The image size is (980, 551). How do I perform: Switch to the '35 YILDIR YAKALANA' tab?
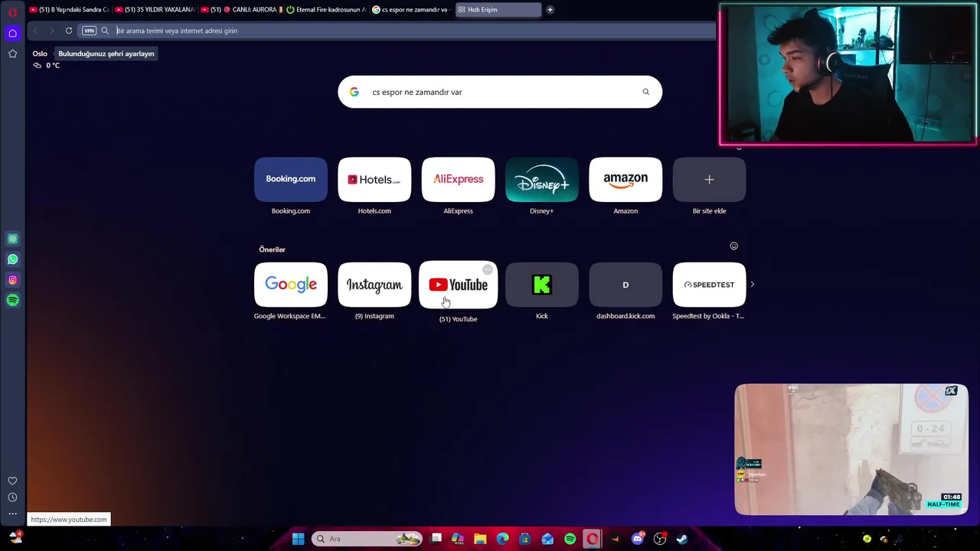[x=155, y=10]
